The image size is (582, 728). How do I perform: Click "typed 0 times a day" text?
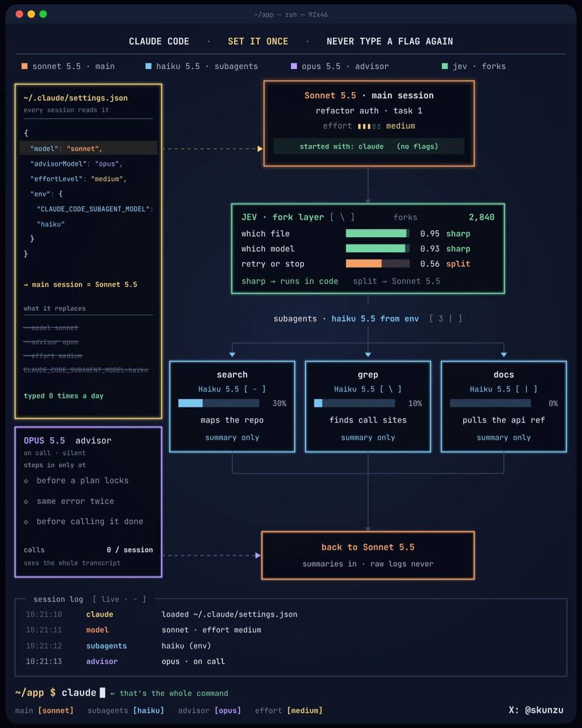pyautogui.click(x=64, y=396)
